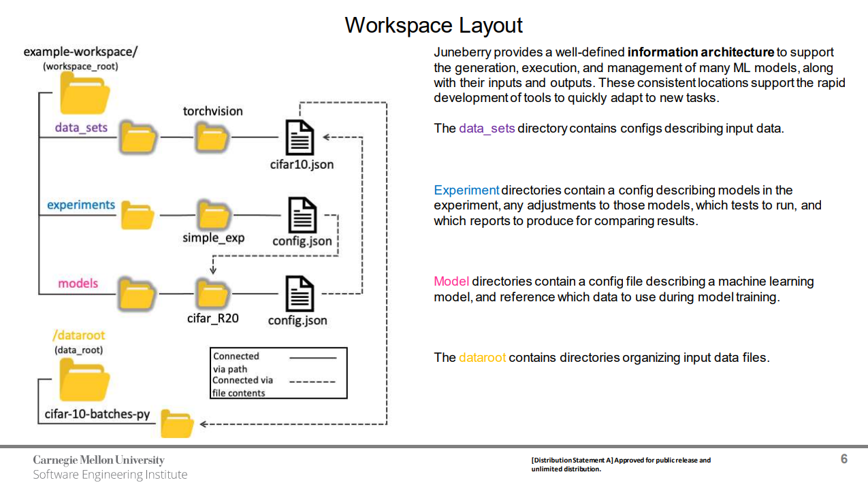
Task: Click the bold information architecture phrase
Action: click(701, 52)
